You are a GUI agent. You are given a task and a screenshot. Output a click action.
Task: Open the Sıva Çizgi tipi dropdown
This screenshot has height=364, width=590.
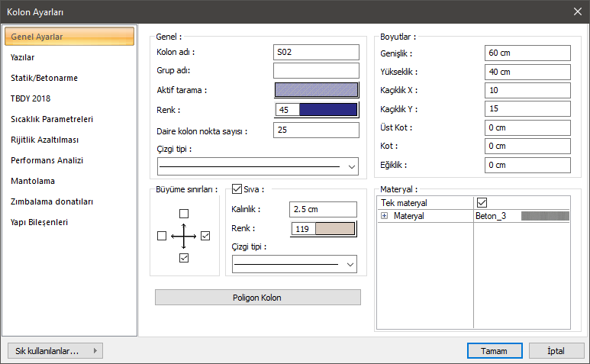pos(350,264)
